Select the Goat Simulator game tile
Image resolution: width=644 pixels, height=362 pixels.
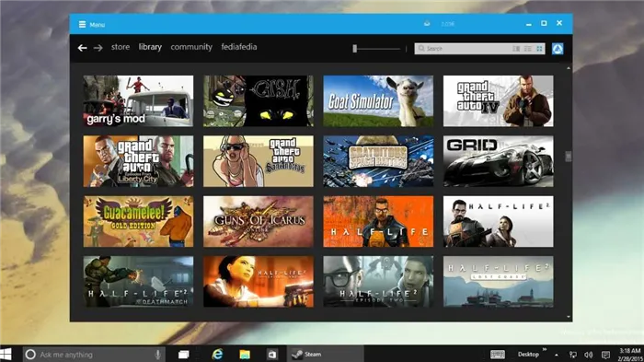tap(378, 100)
